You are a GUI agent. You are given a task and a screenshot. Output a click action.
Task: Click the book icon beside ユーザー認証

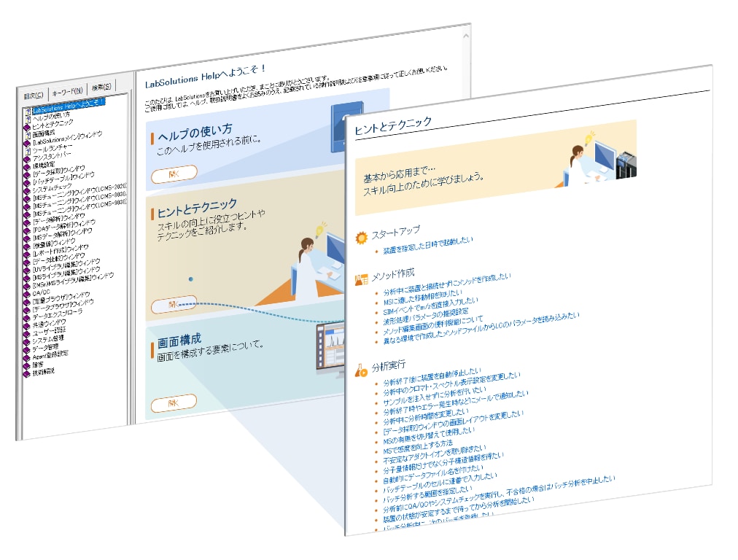point(27,334)
